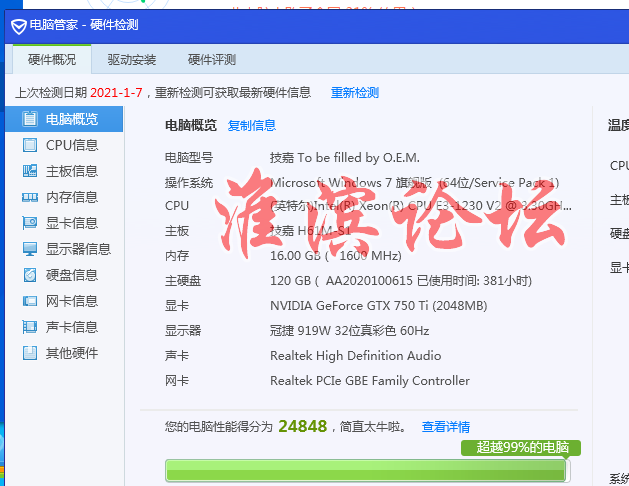
Task: Select 声卡信息 label in sidebar
Action: 72,327
